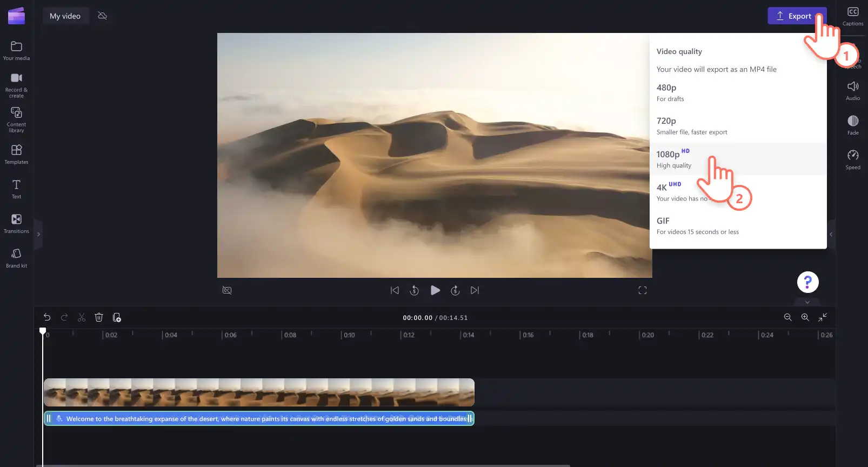The image size is (868, 467).
Task: Duplicate the selected clip
Action: click(x=117, y=317)
